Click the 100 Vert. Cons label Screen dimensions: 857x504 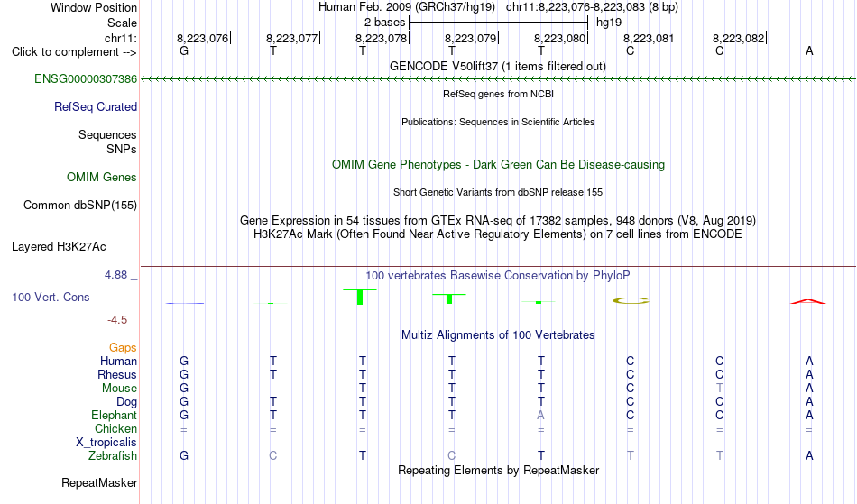pyautogui.click(x=51, y=297)
